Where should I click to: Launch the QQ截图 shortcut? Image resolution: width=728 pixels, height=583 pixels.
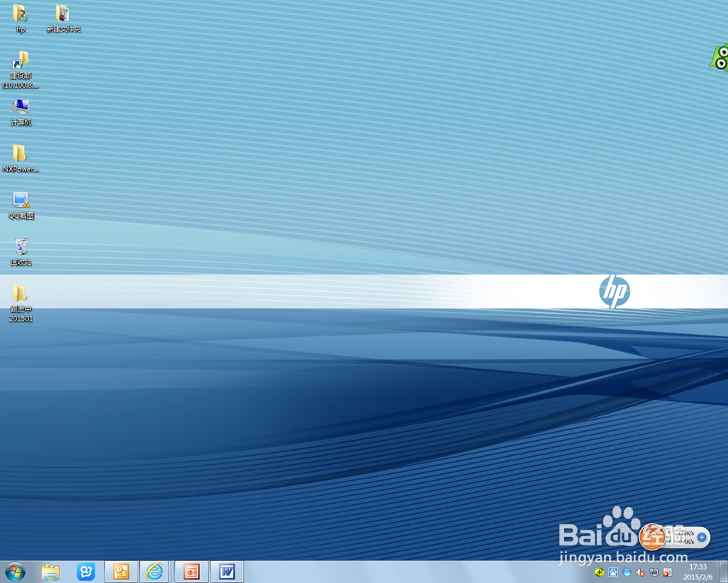21,205
